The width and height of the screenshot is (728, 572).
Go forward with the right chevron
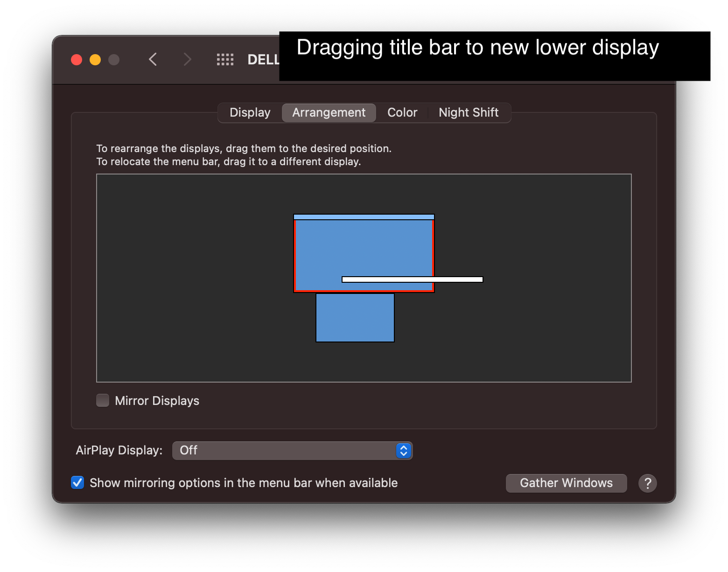187,59
